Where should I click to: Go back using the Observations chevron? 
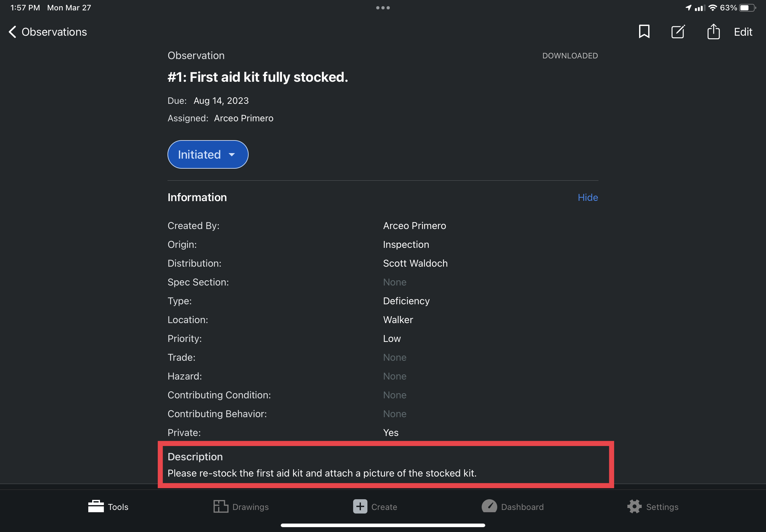point(12,32)
